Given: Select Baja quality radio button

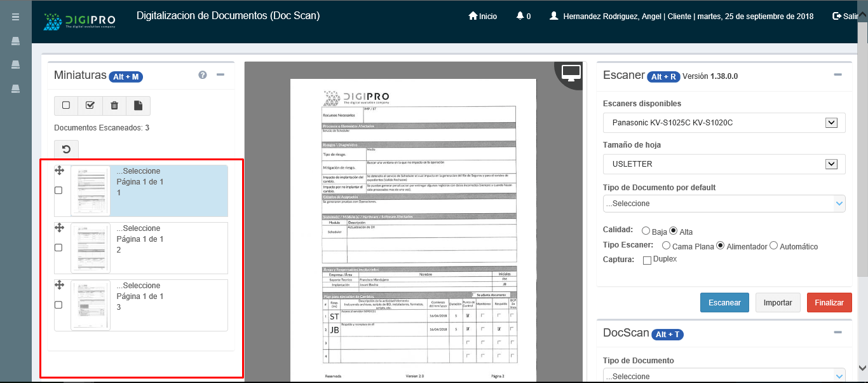Looking at the screenshot, I should tap(646, 231).
